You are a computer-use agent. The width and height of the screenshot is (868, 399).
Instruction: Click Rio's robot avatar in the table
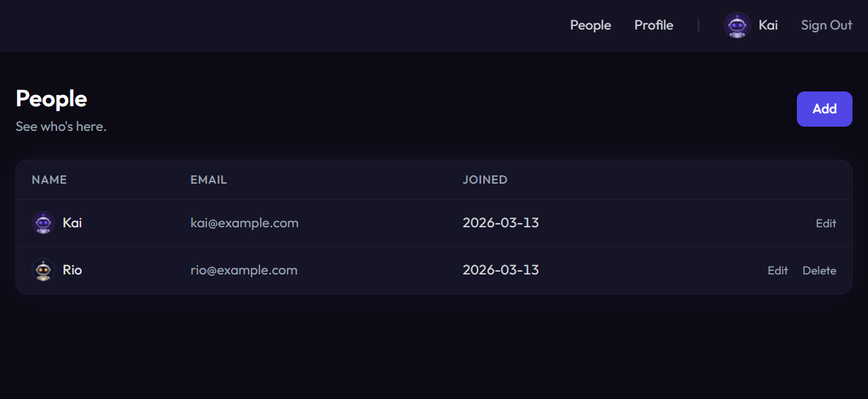44,270
